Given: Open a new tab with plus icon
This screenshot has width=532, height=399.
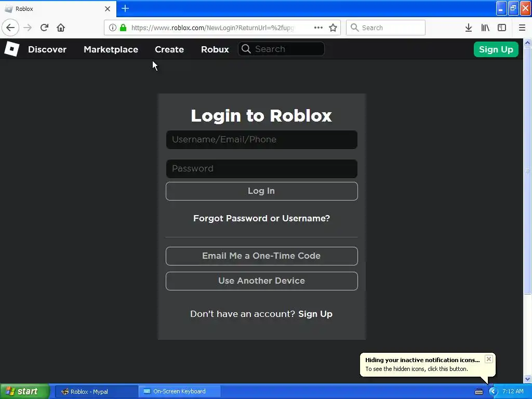Looking at the screenshot, I should click(x=125, y=8).
